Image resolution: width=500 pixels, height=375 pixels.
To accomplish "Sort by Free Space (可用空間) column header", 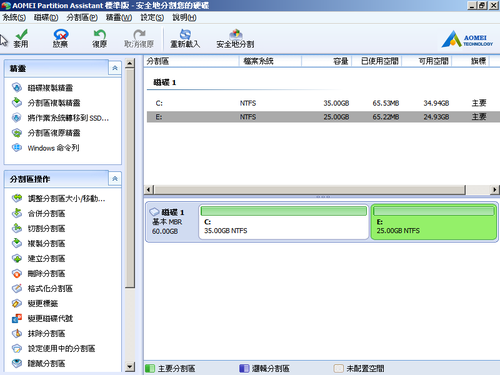I will [x=427, y=61].
